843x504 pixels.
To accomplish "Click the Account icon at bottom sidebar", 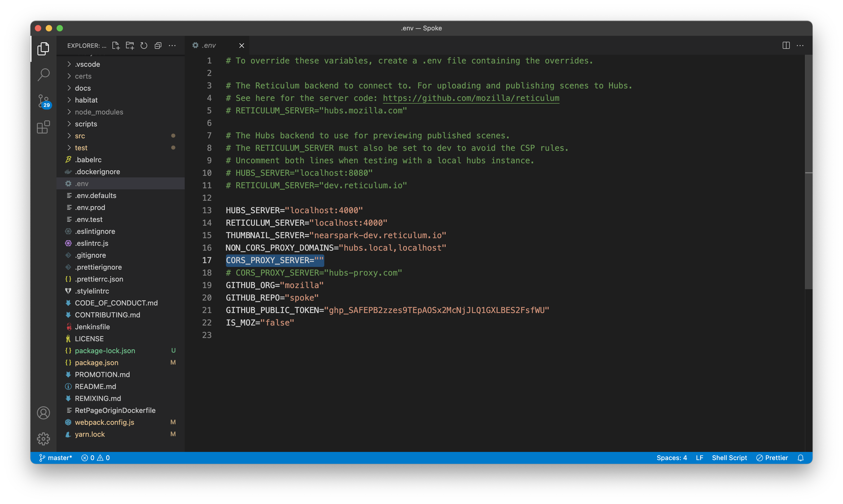I will point(44,413).
